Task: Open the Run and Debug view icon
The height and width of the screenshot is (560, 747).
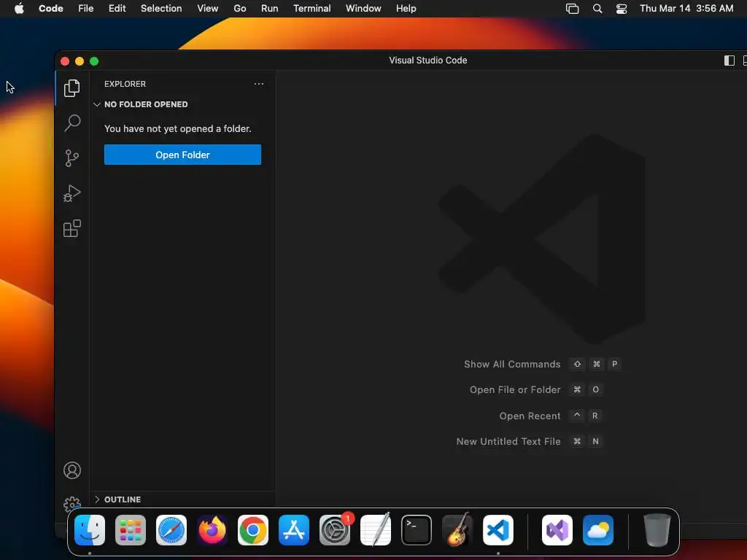Action: point(72,193)
